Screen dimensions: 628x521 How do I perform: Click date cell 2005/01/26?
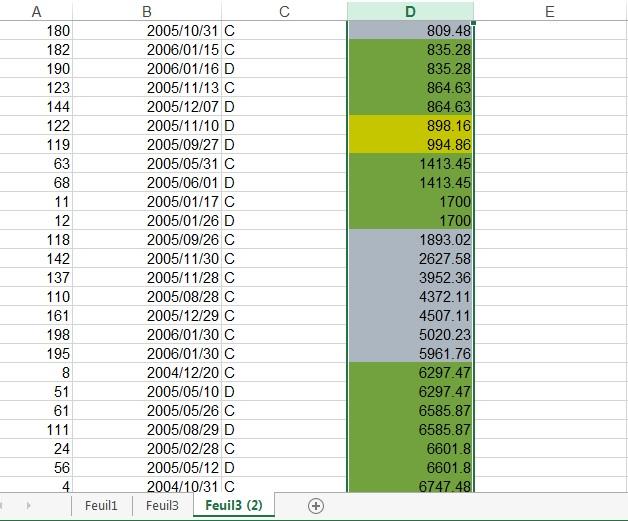[x=147, y=221]
